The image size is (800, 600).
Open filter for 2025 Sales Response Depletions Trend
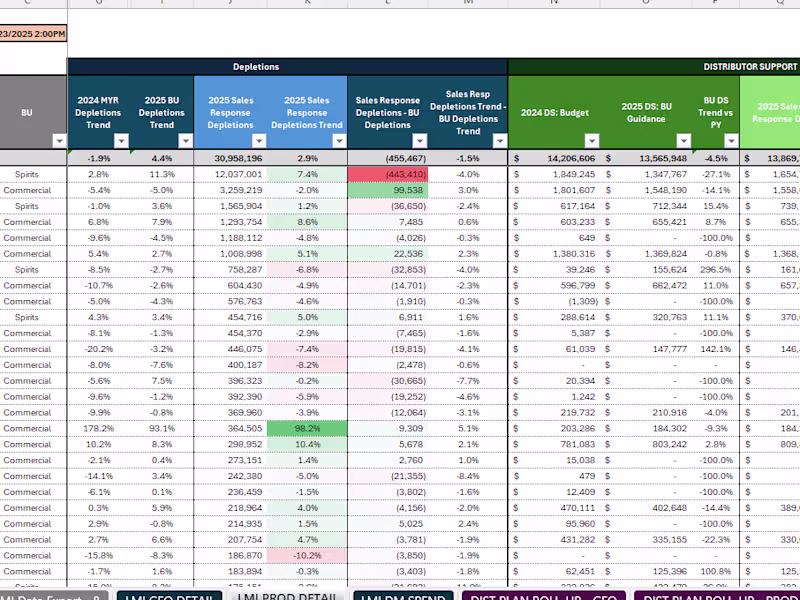pos(339,141)
